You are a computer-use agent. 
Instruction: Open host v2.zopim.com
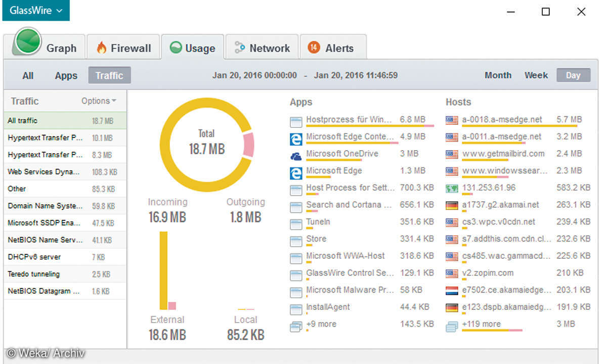[x=488, y=273]
